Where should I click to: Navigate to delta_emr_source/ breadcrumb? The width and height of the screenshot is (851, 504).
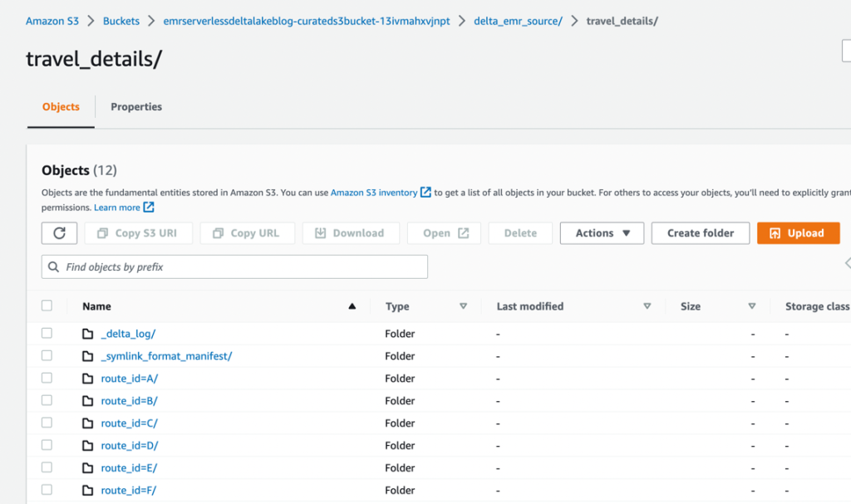(x=518, y=21)
